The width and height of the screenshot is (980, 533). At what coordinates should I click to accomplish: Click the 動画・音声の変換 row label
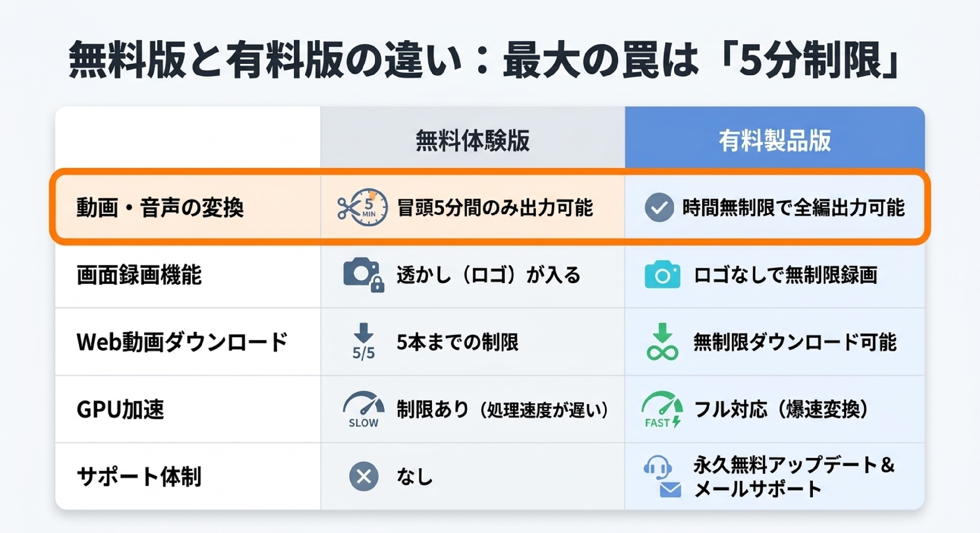point(160,208)
